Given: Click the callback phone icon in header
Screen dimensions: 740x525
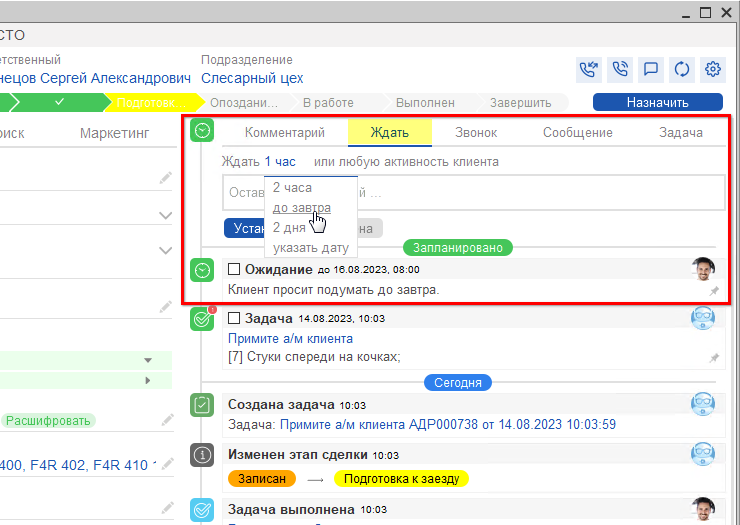Looking at the screenshot, I should [x=590, y=69].
